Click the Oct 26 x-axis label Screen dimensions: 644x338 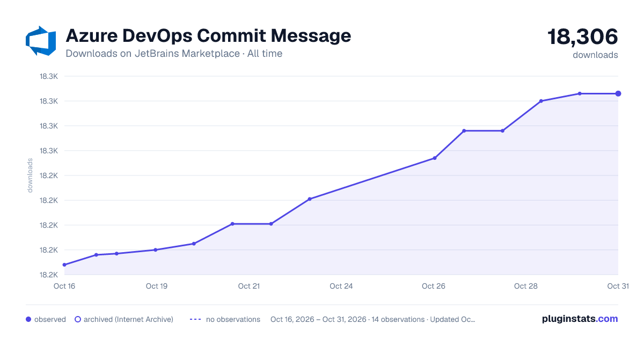434,286
